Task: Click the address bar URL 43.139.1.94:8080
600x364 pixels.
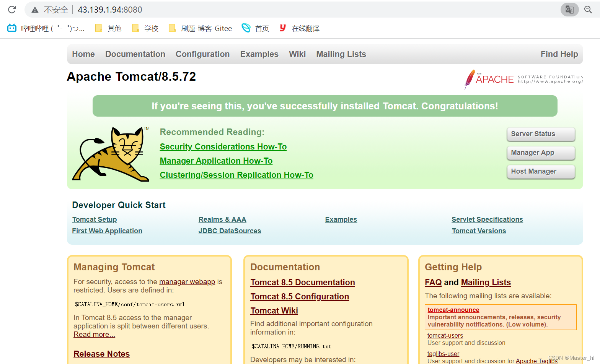Action: 110,10
